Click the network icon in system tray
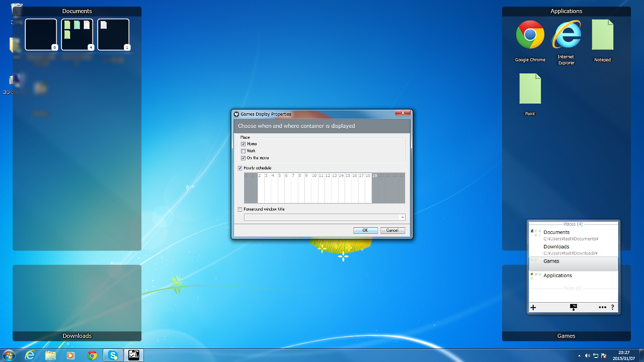 click(x=596, y=355)
